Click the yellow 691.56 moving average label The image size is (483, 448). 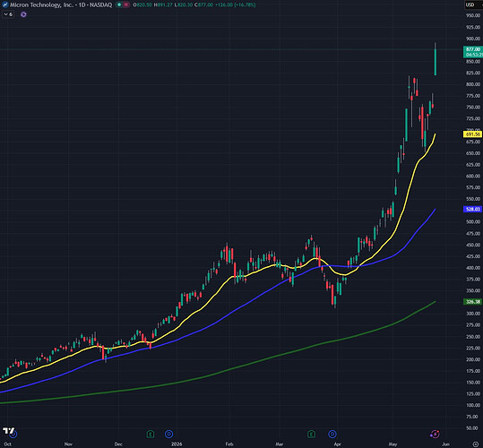point(473,134)
